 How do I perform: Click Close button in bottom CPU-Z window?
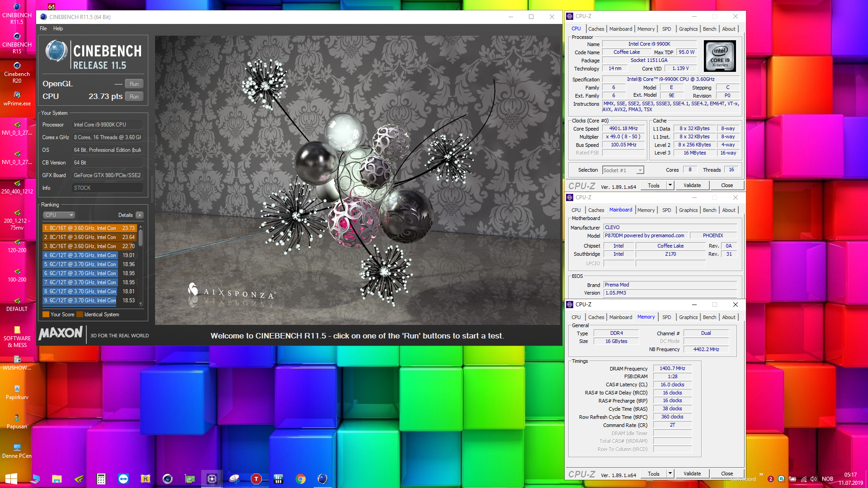pos(727,474)
